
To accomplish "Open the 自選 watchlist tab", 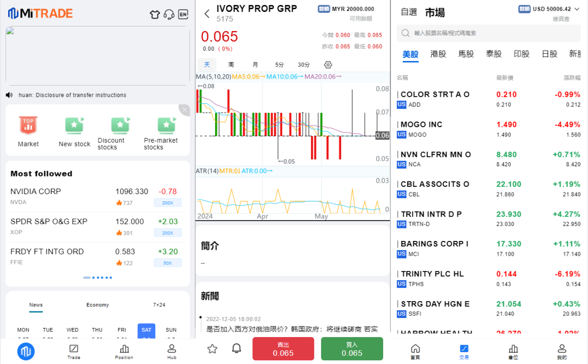I will [409, 12].
